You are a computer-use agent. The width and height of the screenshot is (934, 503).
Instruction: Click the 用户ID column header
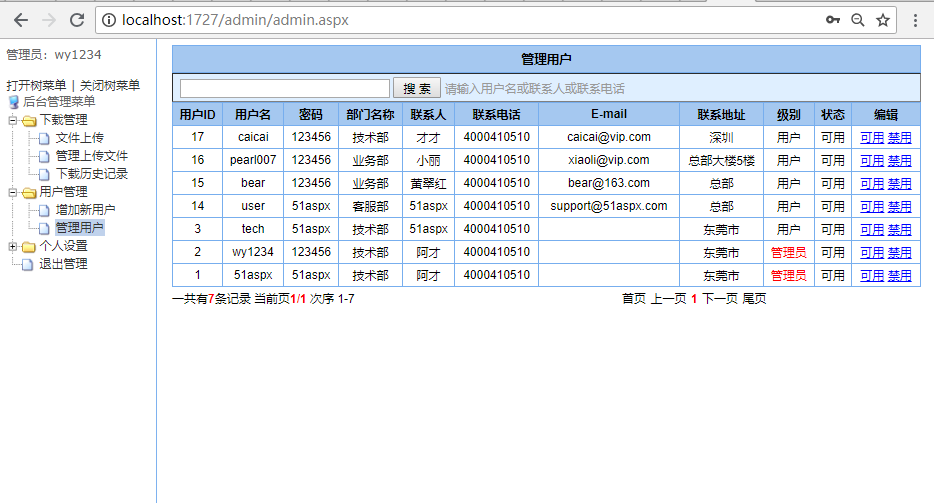click(x=198, y=114)
